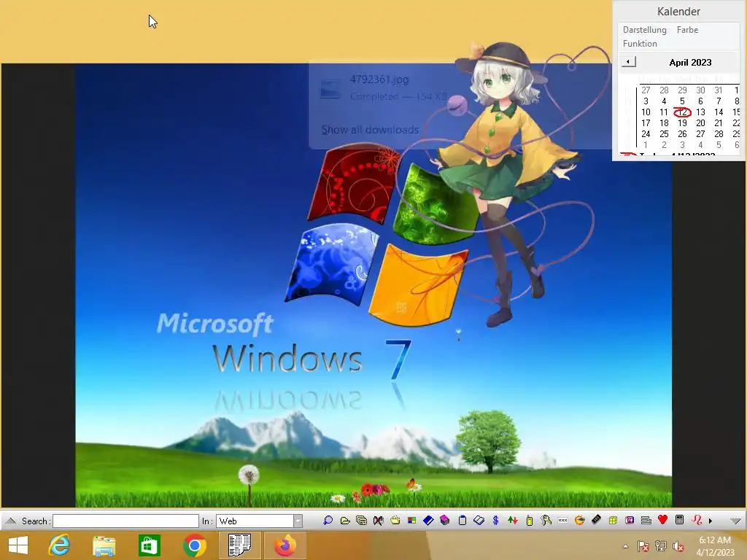
Task: Select date 10 in the Kalender
Action: coord(646,112)
